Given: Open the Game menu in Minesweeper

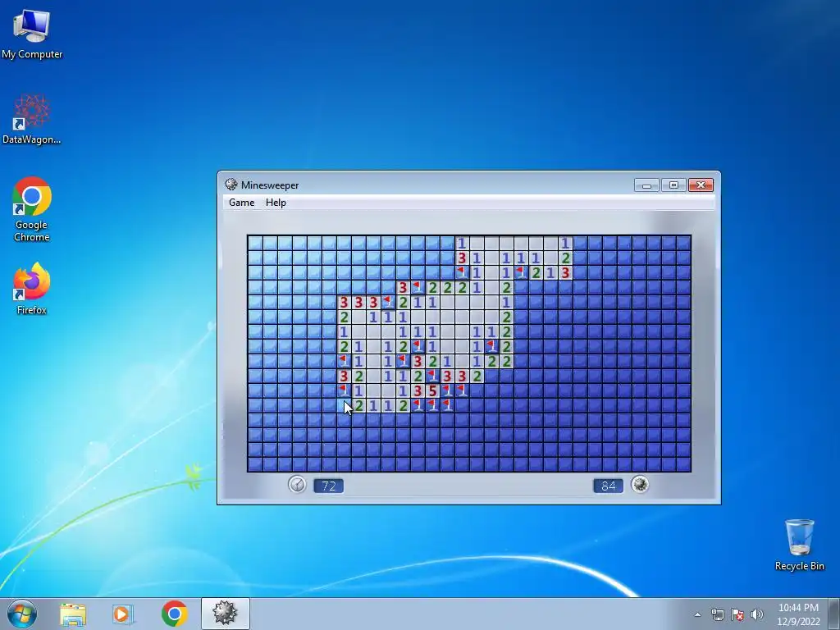Looking at the screenshot, I should tap(242, 203).
